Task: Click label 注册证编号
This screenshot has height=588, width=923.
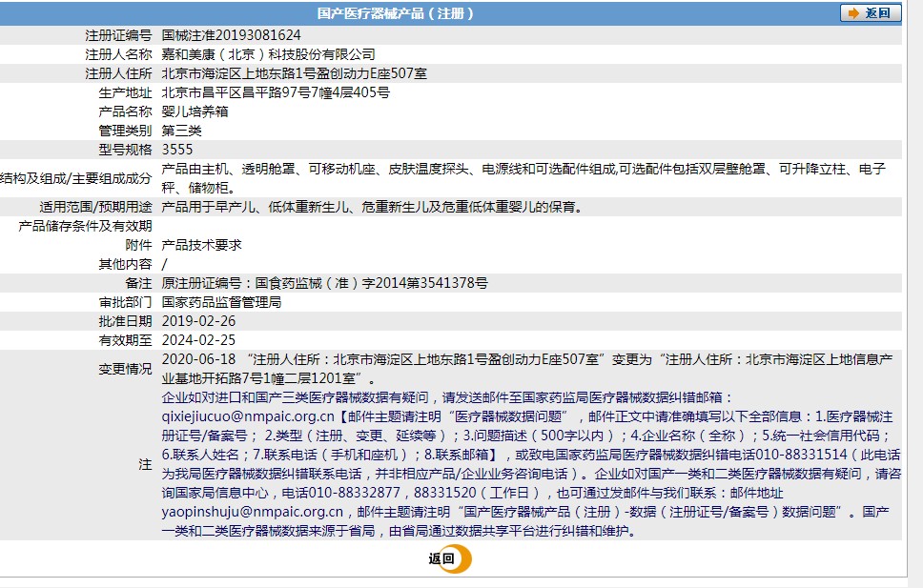Action: tap(118, 35)
